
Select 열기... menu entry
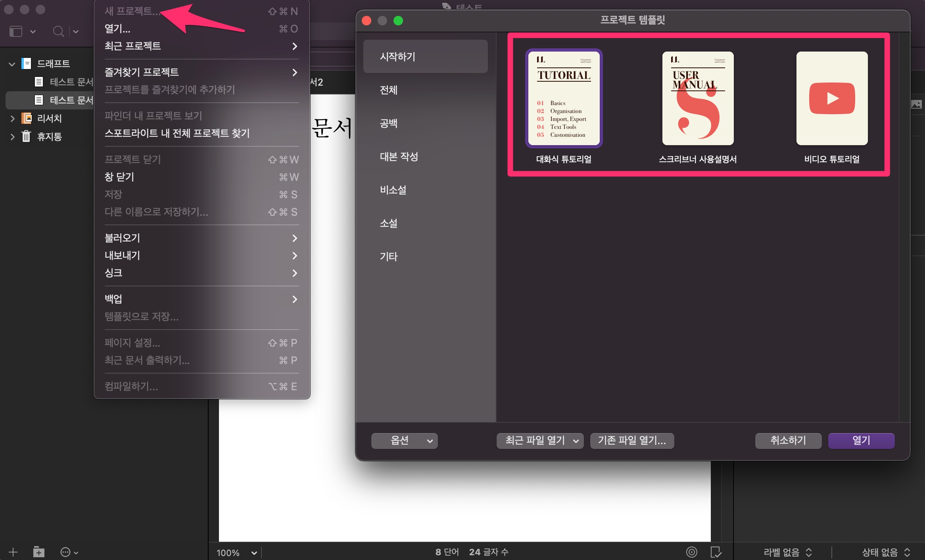tap(117, 29)
